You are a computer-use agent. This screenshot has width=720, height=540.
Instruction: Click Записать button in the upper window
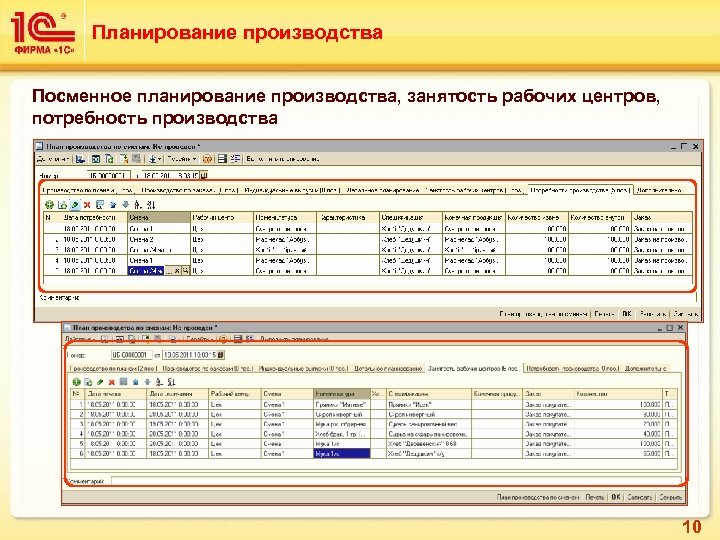click(x=652, y=314)
